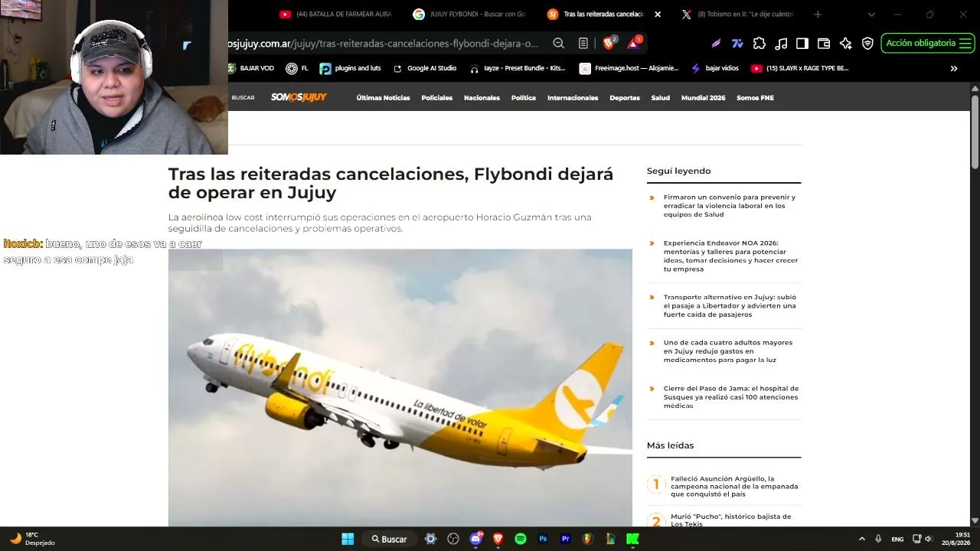Open the Leo AI sparkle icon
Image resolution: width=980 pixels, height=551 pixels.
point(845,44)
